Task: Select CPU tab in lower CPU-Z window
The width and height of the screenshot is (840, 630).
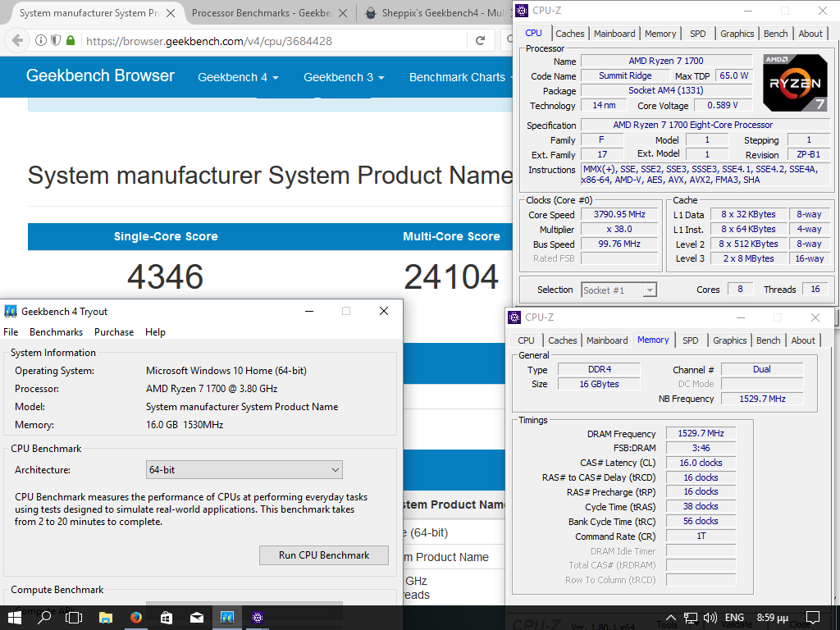Action: click(x=526, y=340)
